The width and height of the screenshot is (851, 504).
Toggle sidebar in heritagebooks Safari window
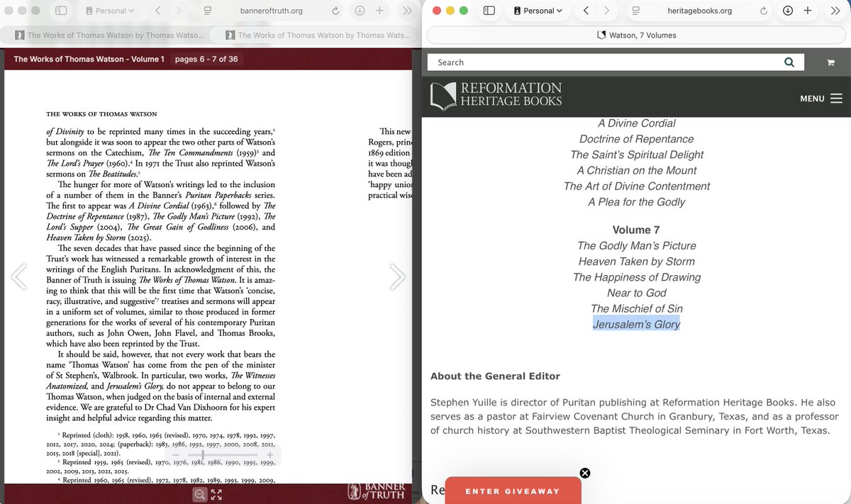(489, 11)
